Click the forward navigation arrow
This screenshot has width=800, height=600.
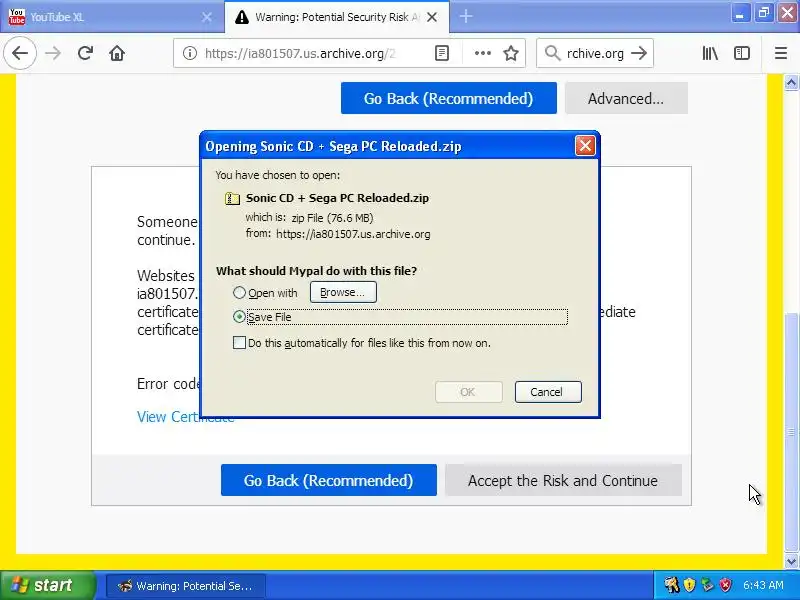53,53
